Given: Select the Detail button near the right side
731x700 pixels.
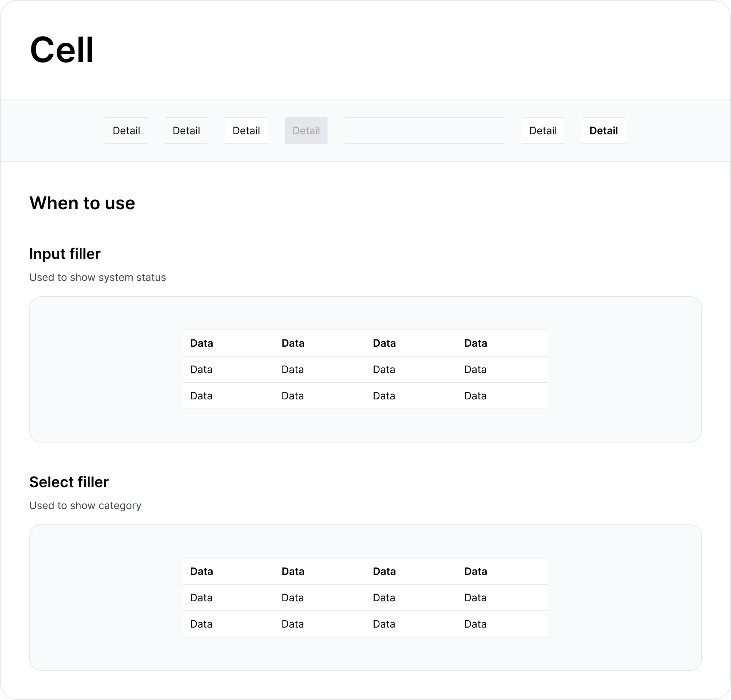Looking at the screenshot, I should (543, 131).
